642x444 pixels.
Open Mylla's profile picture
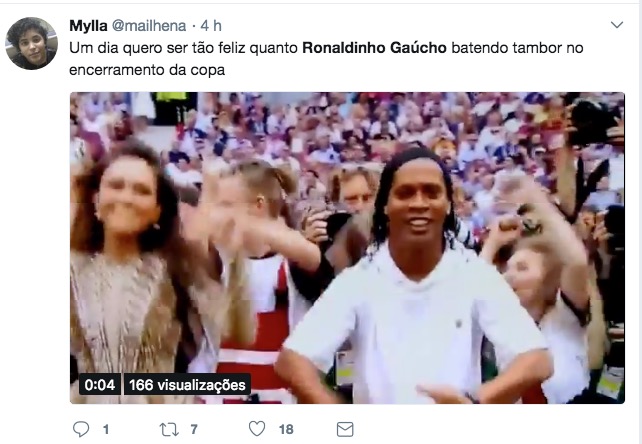[31, 43]
